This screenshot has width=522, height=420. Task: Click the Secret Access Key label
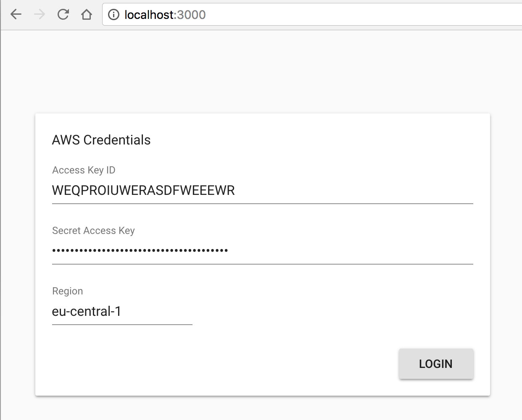pos(93,231)
